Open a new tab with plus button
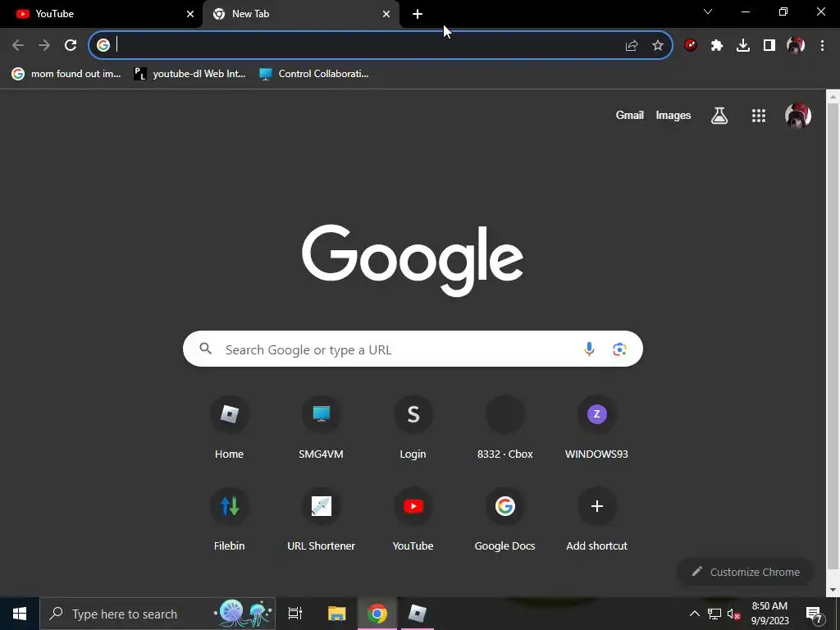This screenshot has height=630, width=840. pyautogui.click(x=418, y=14)
